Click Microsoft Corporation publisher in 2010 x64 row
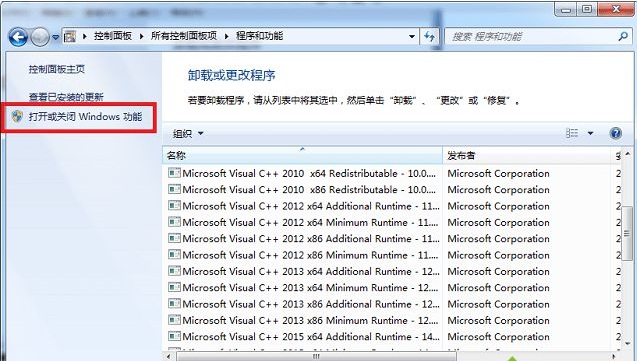The image size is (637, 361). [x=498, y=173]
